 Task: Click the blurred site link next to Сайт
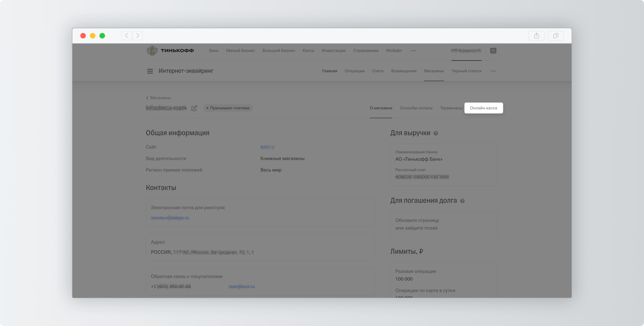pos(267,147)
